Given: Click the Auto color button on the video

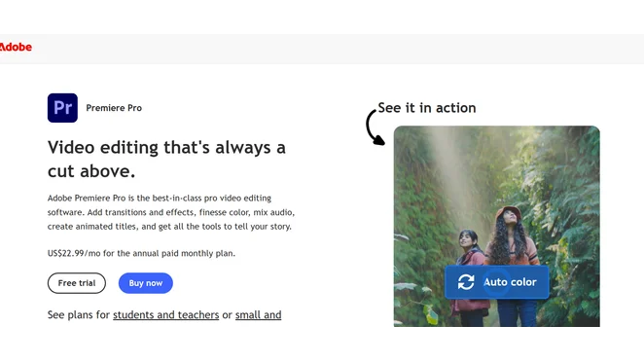Looking at the screenshot, I should pos(496,282).
